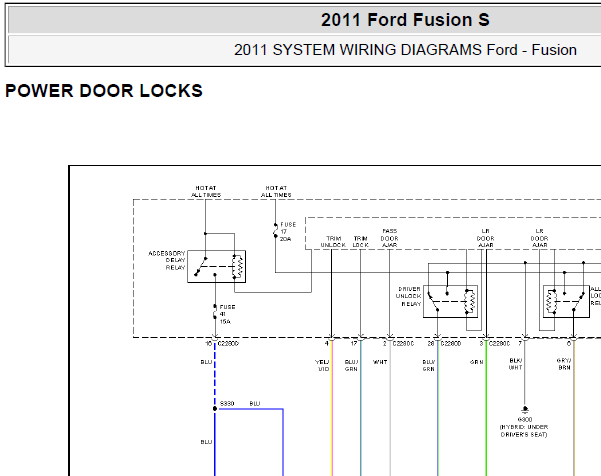Click the Fuse 41 symbol
This screenshot has height=476, width=601.
(215, 312)
